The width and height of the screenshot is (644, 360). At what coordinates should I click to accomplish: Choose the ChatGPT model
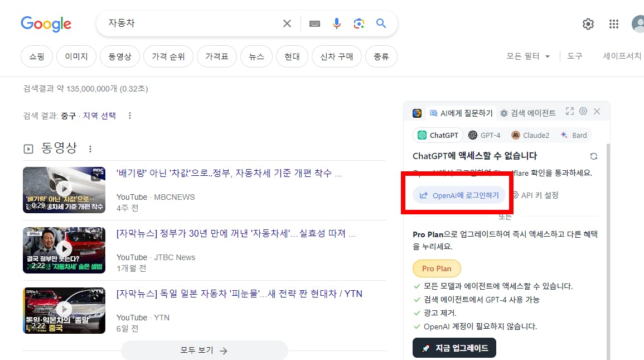[438, 135]
